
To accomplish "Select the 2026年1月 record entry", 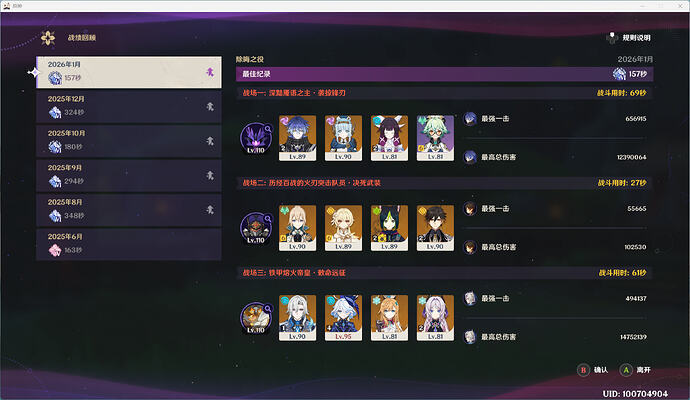I will (128, 72).
